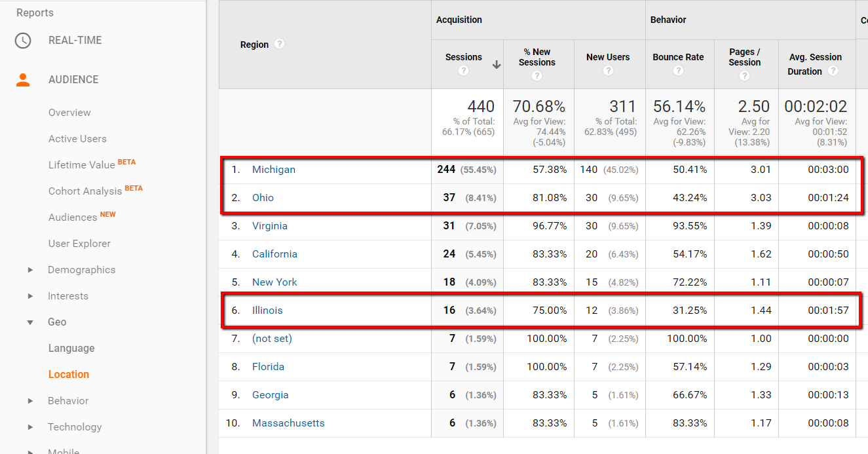Sort by New Users column
This screenshot has width=868, height=454.
[608, 57]
